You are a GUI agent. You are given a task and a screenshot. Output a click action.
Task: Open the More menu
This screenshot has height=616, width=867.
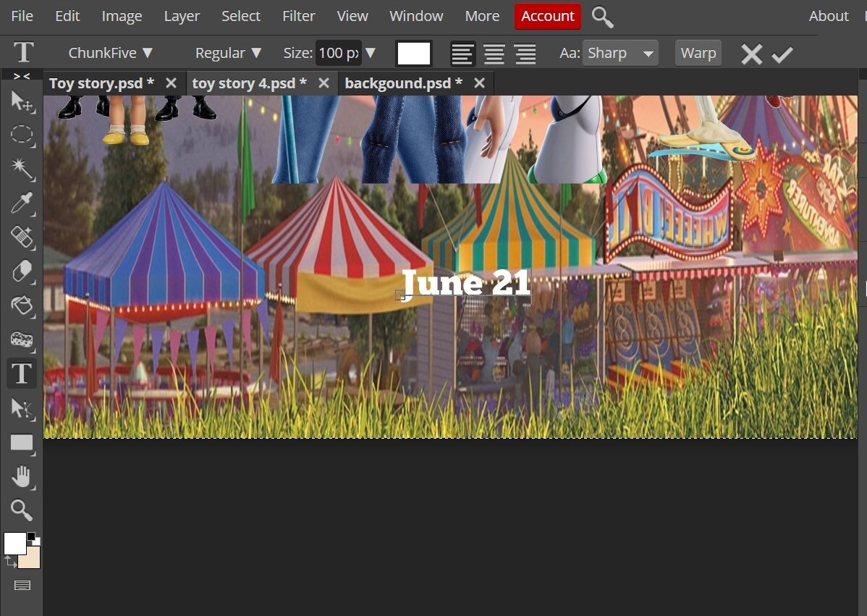click(482, 16)
